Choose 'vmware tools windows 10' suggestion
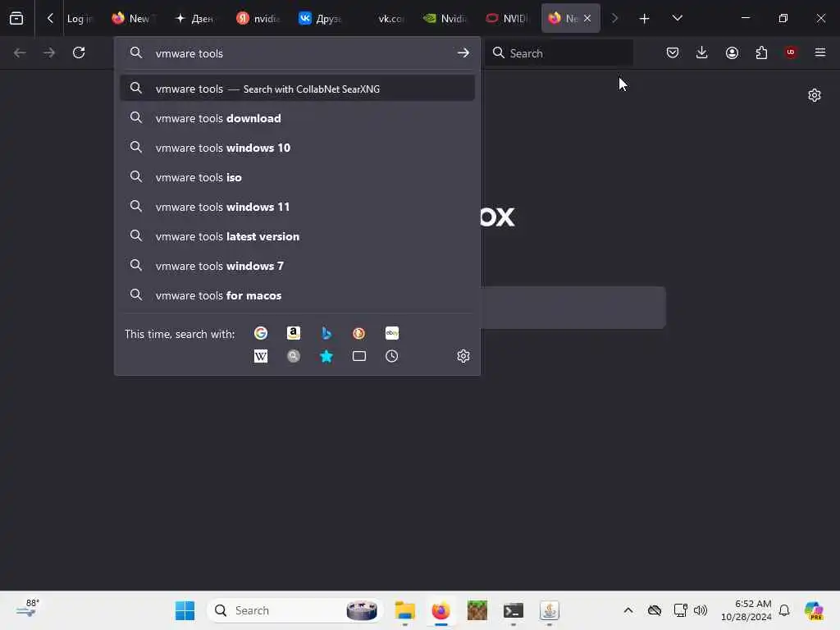 [297, 148]
